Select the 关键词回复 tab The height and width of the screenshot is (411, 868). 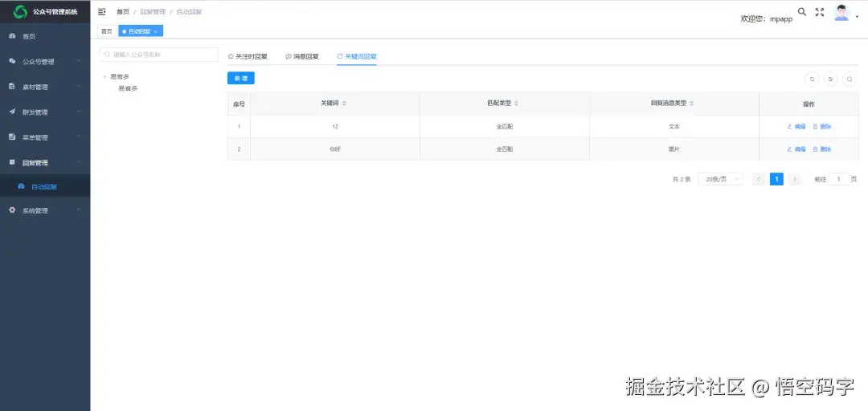click(x=357, y=56)
